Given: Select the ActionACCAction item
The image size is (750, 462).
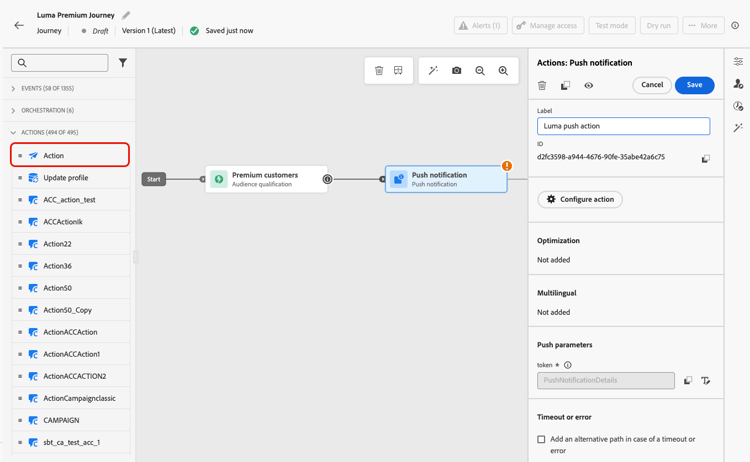Looking at the screenshot, I should [71, 331].
